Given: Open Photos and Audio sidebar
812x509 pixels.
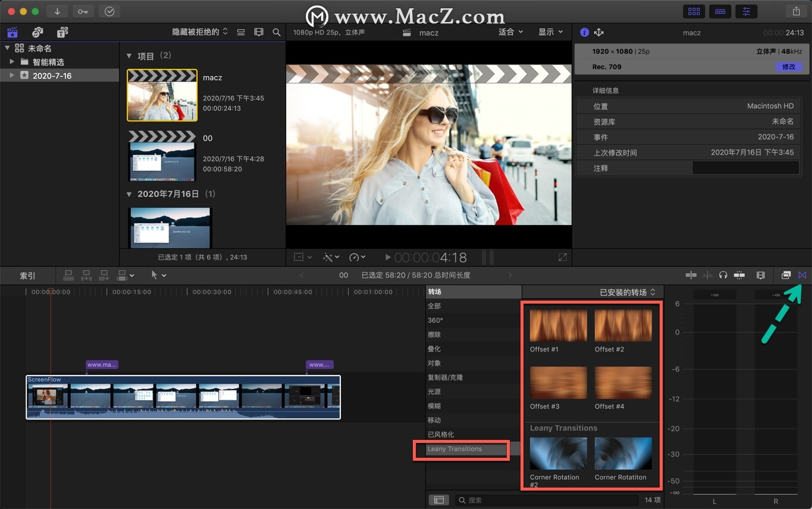Looking at the screenshot, I should point(37,32).
